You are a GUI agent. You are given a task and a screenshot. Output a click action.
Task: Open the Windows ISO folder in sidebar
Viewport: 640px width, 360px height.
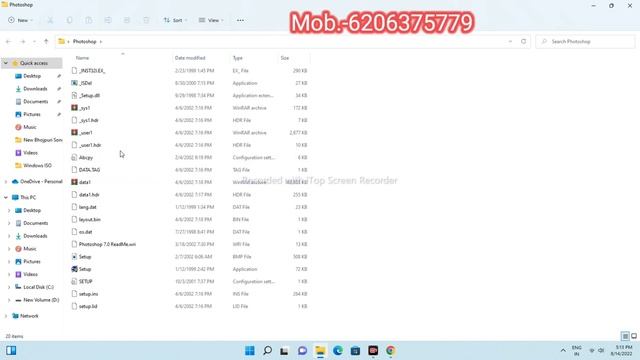(x=37, y=165)
